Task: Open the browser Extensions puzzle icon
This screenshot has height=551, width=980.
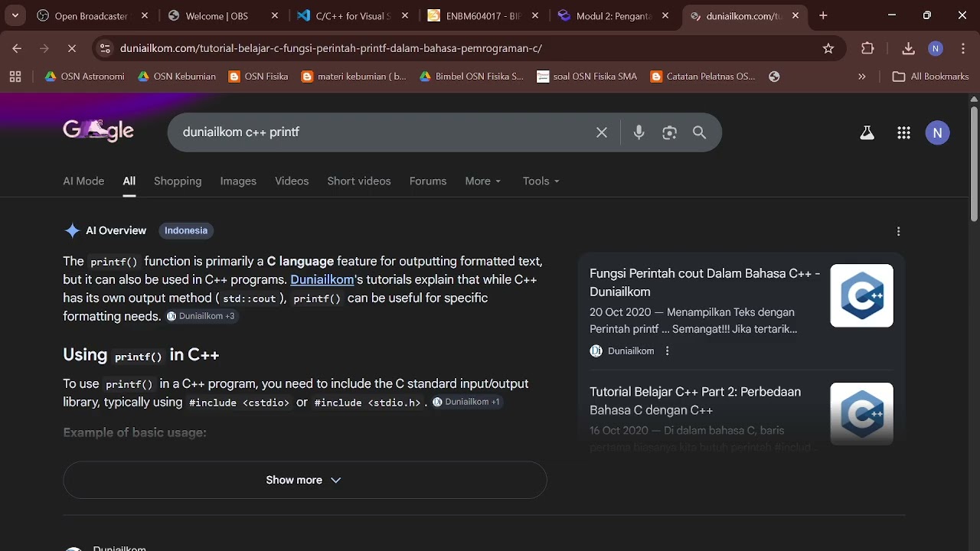Action: pyautogui.click(x=867, y=48)
